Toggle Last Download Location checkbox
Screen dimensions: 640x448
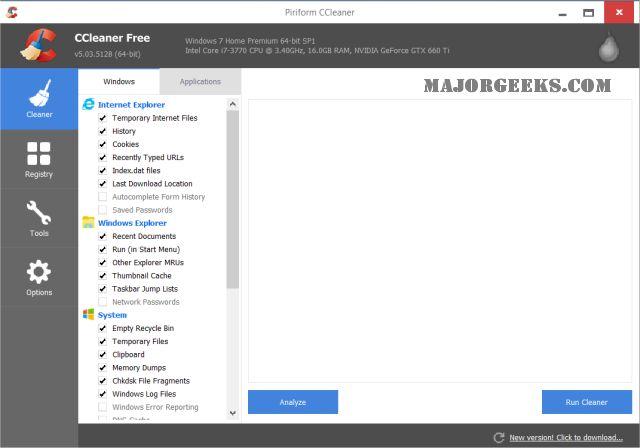pyautogui.click(x=102, y=184)
